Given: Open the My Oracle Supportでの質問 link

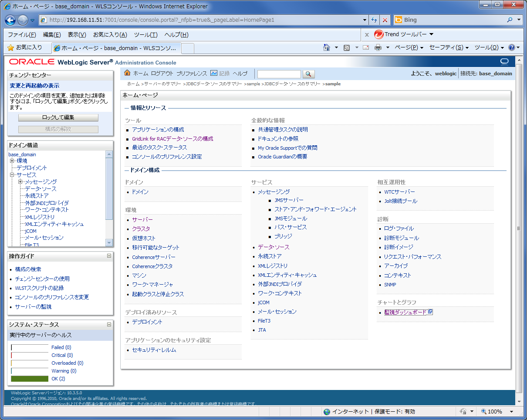Looking at the screenshot, I should (287, 148).
